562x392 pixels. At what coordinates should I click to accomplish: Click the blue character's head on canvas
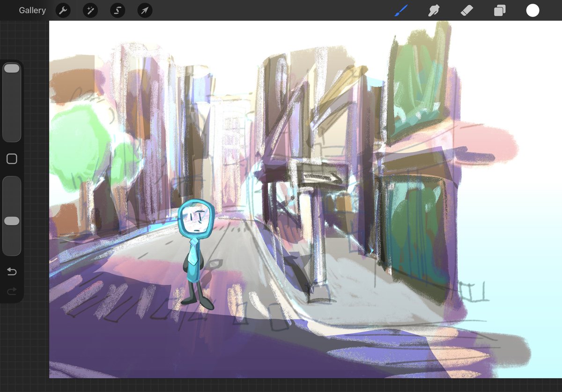click(x=197, y=218)
